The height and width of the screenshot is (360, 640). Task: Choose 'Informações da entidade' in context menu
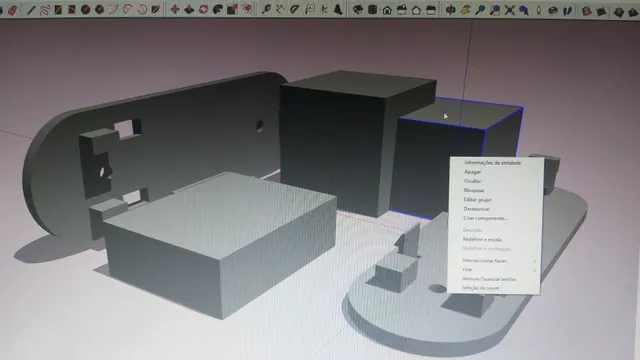point(493,162)
